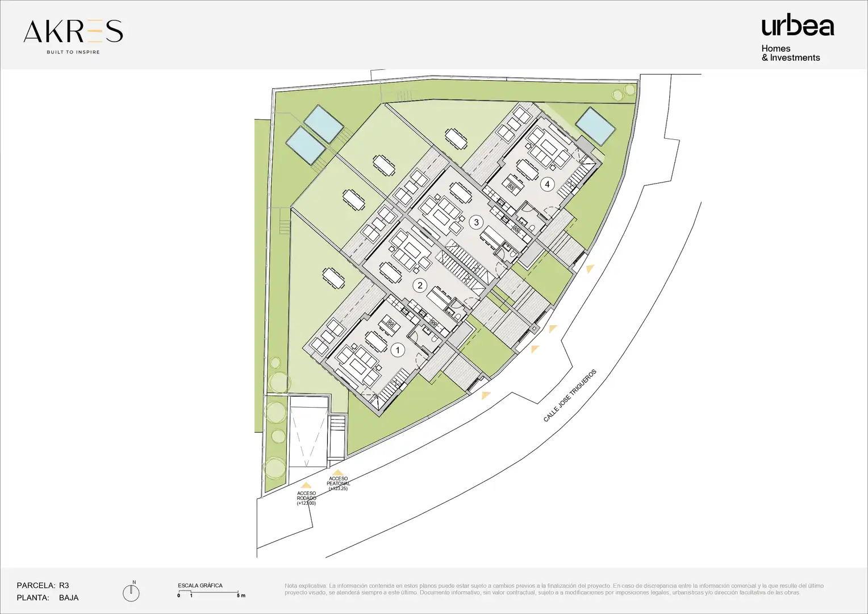Click the 'ACCESO RODADO' label
The height and width of the screenshot is (614, 868).
306,499
